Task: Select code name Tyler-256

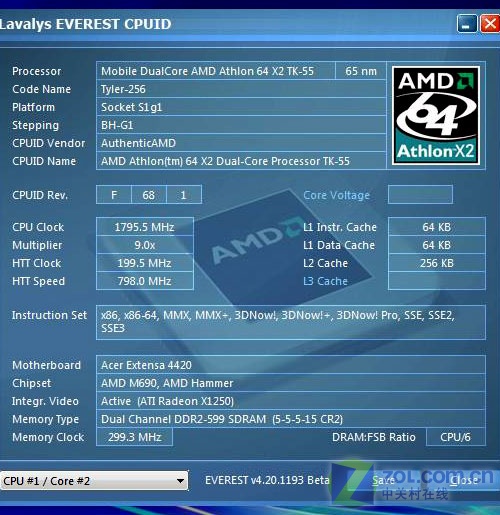Action: 241,89
